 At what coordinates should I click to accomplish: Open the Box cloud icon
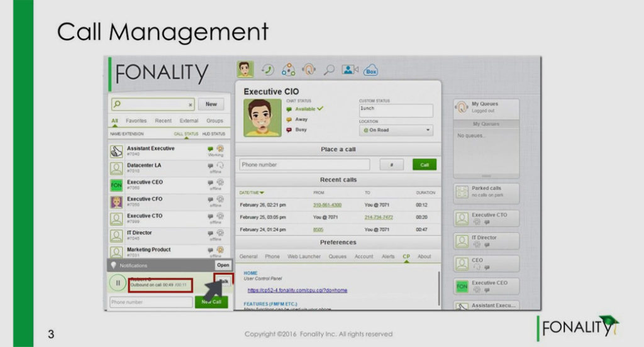coord(371,70)
